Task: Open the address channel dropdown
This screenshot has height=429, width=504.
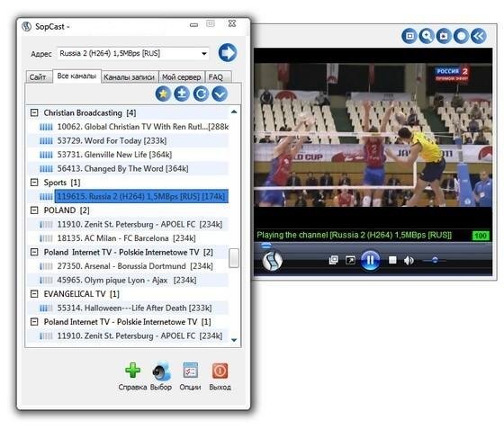Action: click(x=204, y=54)
